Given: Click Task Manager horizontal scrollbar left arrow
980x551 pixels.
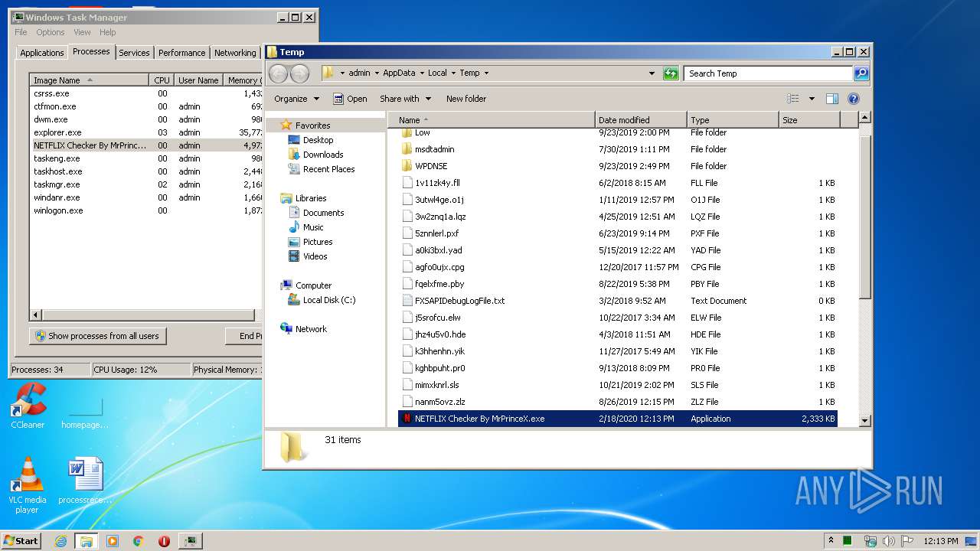Looking at the screenshot, I should coord(35,315).
